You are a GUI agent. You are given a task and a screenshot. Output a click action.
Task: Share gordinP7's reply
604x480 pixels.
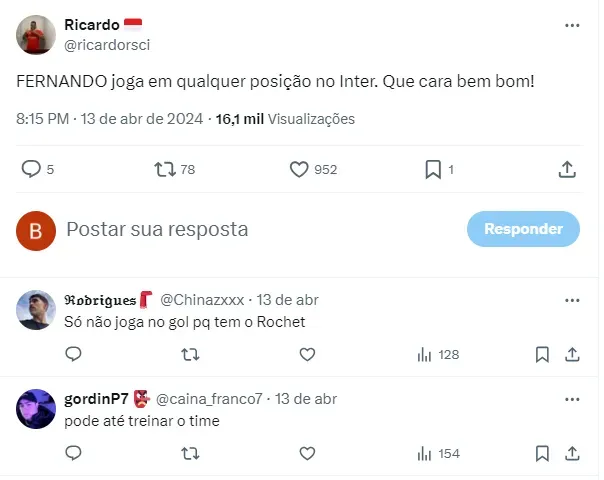coord(572,453)
